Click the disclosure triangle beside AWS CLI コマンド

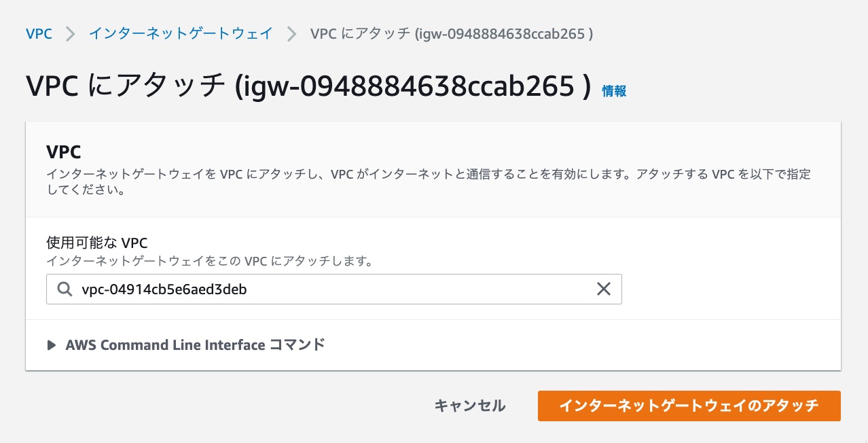click(x=52, y=344)
